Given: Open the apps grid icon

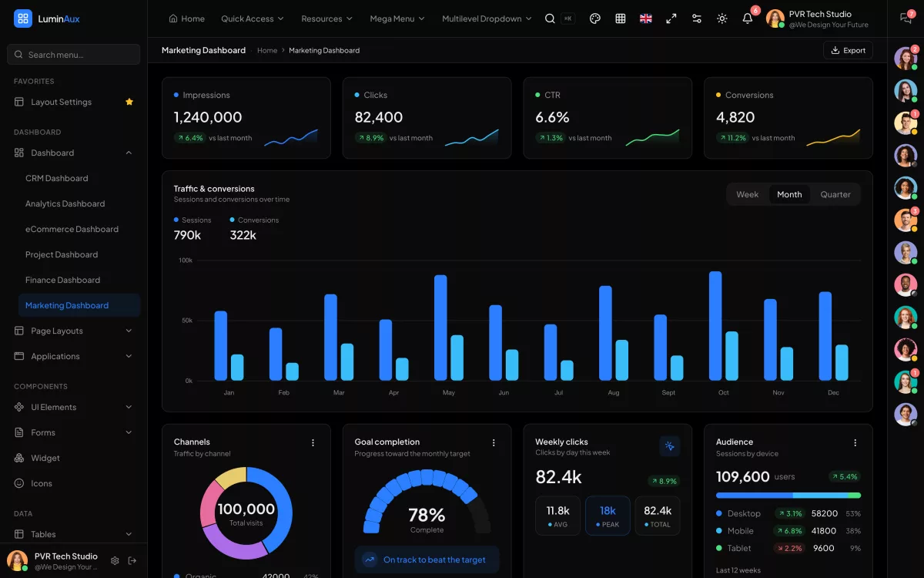Looking at the screenshot, I should (621, 18).
